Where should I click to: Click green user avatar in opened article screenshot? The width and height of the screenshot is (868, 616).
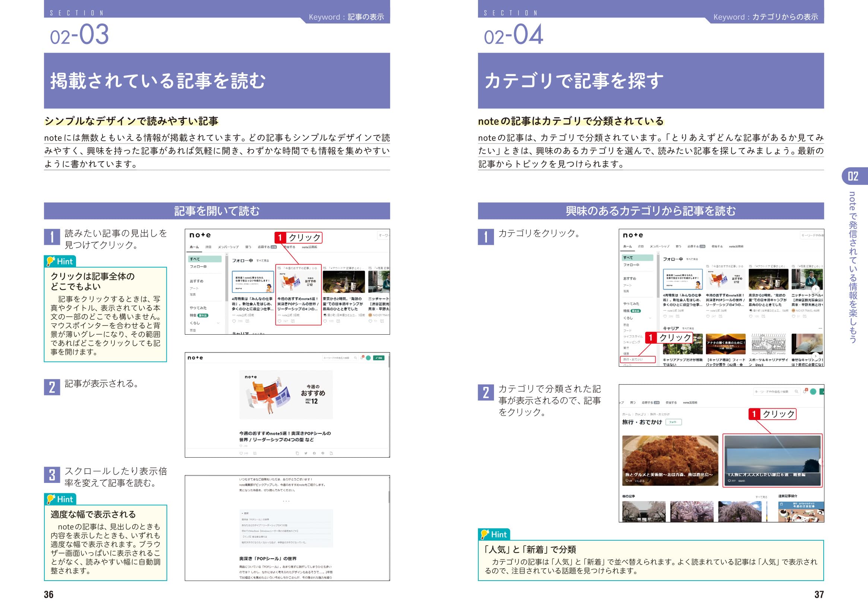click(x=368, y=358)
